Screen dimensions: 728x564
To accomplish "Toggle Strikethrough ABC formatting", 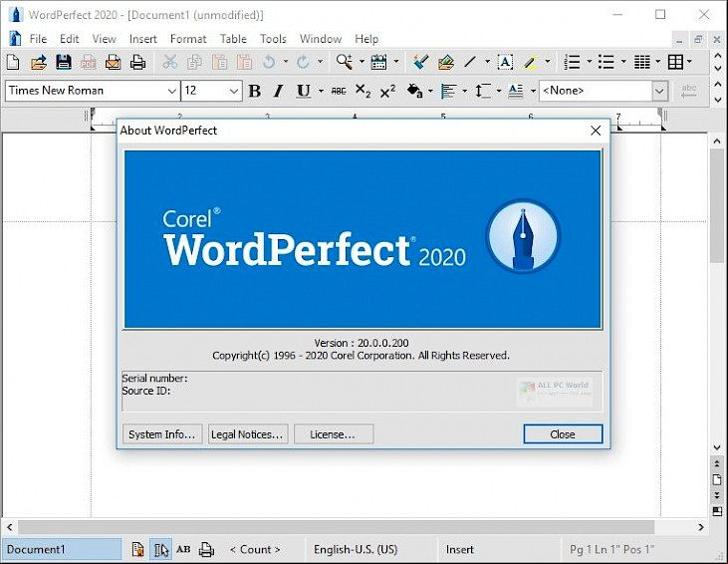I will click(339, 91).
